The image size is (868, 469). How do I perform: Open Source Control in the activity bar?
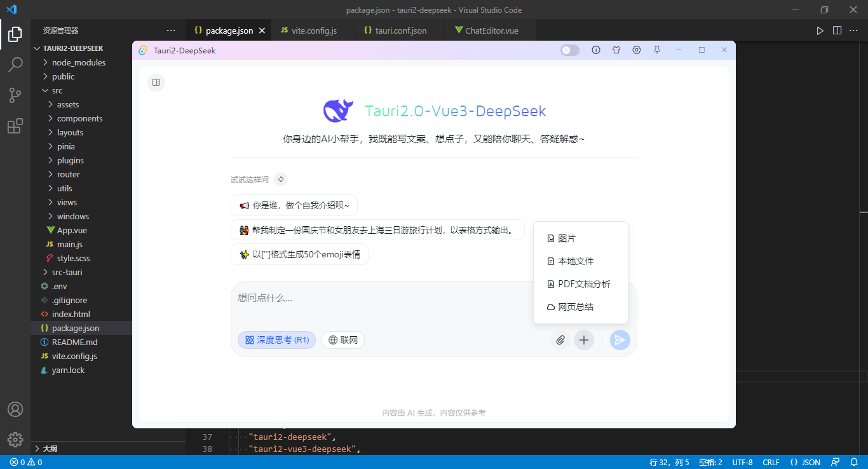click(15, 95)
